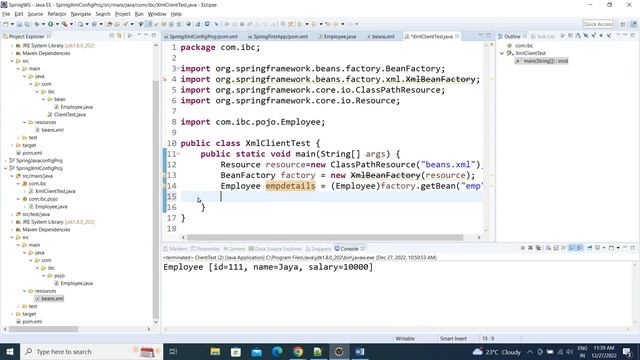The width and height of the screenshot is (640, 360).
Task: Click the New file toolbar icon
Action: point(6,24)
